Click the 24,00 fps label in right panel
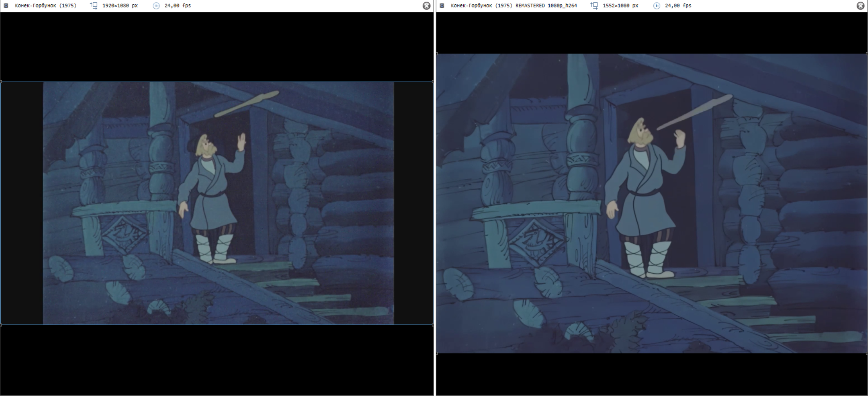The image size is (868, 396). (x=678, y=5)
